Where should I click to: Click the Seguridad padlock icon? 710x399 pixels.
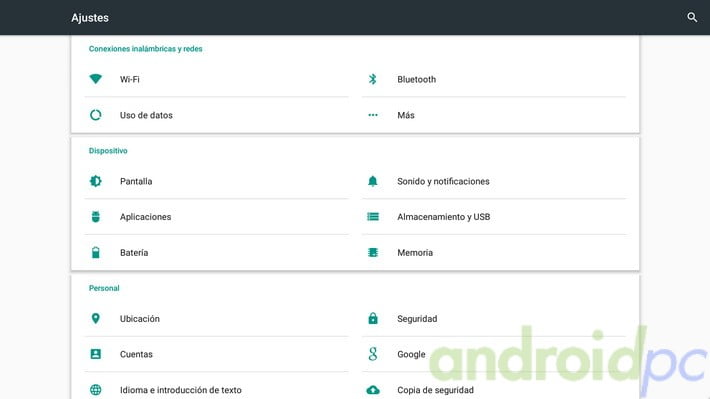point(373,318)
